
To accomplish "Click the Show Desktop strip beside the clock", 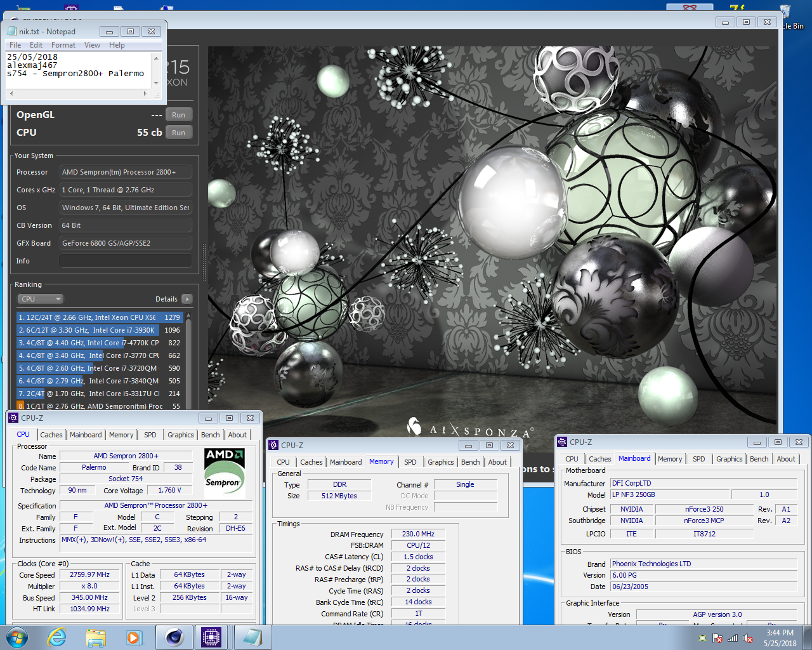I will click(807, 638).
